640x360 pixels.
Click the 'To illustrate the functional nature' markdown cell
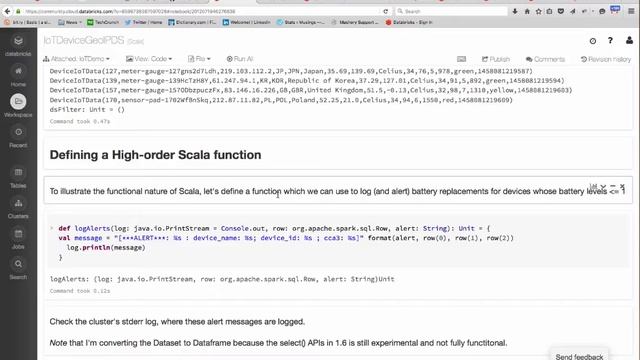pyautogui.click(x=338, y=191)
